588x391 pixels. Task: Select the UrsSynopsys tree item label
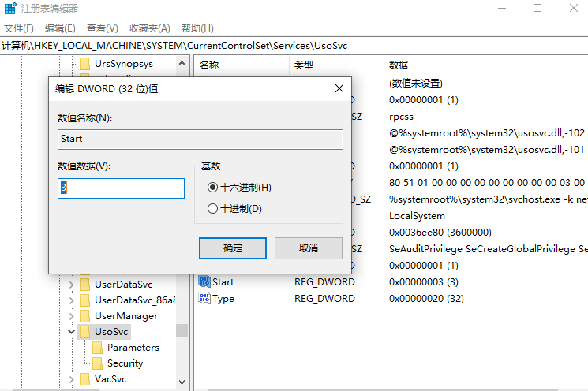(x=124, y=64)
